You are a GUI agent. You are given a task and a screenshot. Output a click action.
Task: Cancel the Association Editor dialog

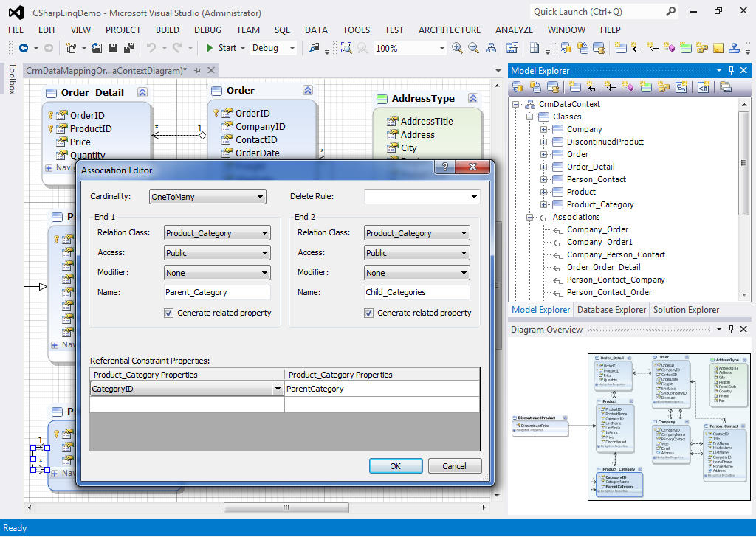click(x=454, y=465)
